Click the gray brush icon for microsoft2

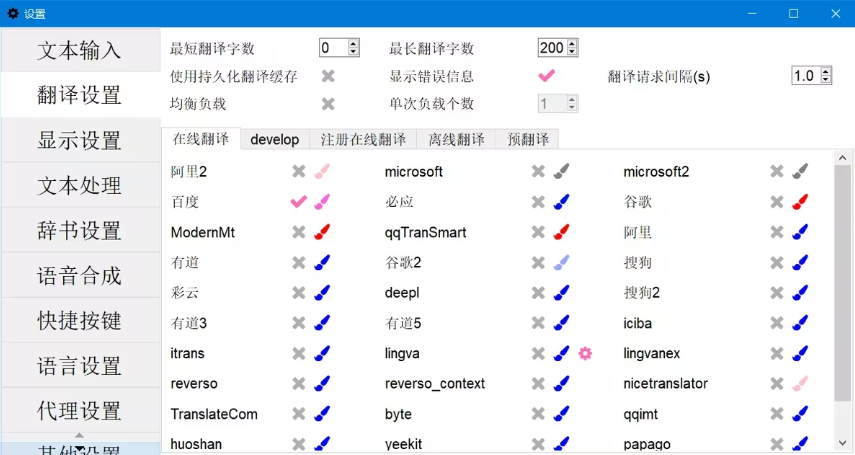pyautogui.click(x=800, y=172)
